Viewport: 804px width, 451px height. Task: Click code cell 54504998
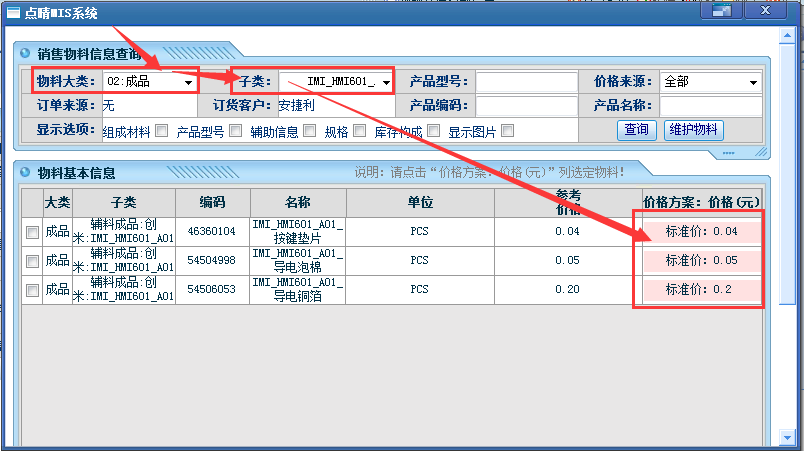[x=212, y=260]
